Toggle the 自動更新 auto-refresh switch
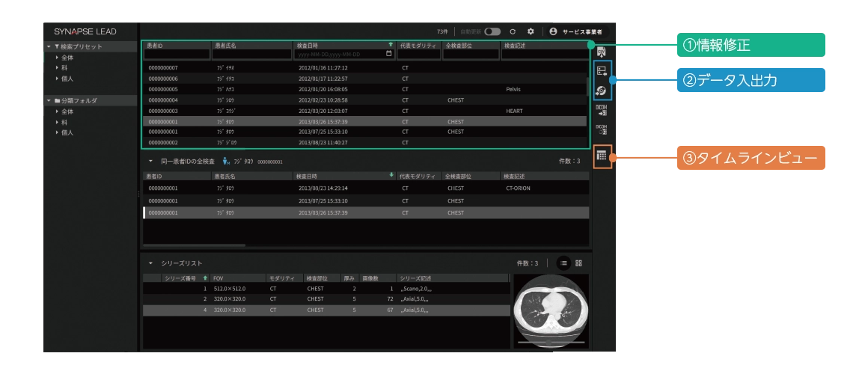The width and height of the screenshot is (868, 374). 492,31
